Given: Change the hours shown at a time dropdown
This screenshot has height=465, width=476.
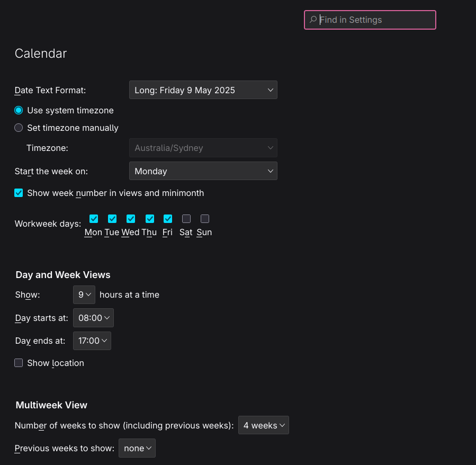Looking at the screenshot, I should tap(84, 294).
